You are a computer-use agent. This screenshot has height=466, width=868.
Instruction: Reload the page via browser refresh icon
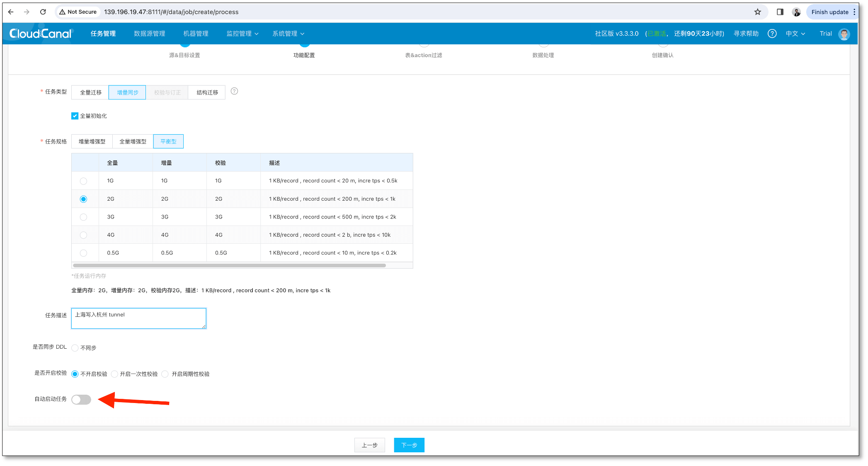43,12
